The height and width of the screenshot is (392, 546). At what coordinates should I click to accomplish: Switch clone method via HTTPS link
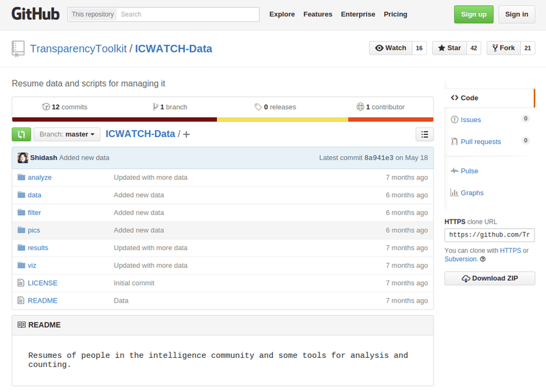coord(511,250)
